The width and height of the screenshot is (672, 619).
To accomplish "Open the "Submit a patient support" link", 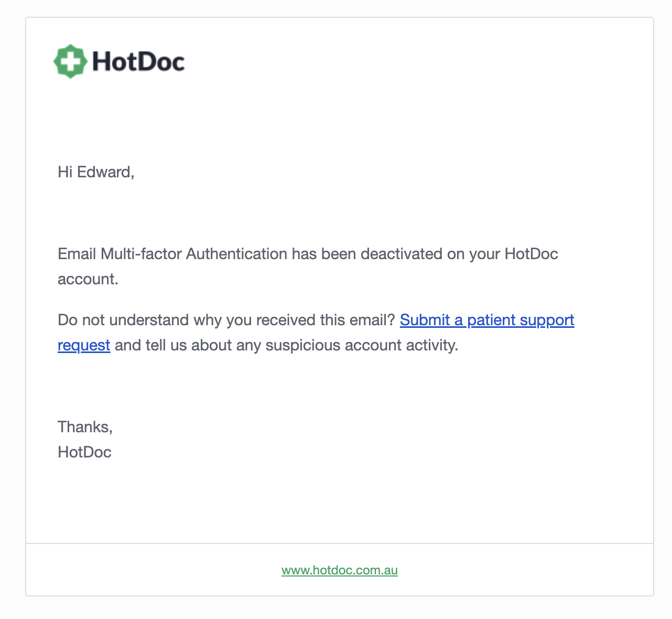I will (487, 320).
